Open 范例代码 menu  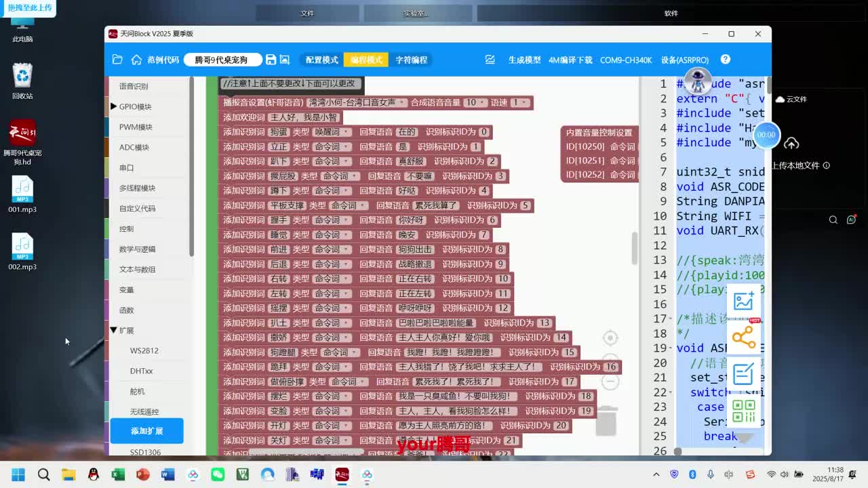tap(163, 60)
